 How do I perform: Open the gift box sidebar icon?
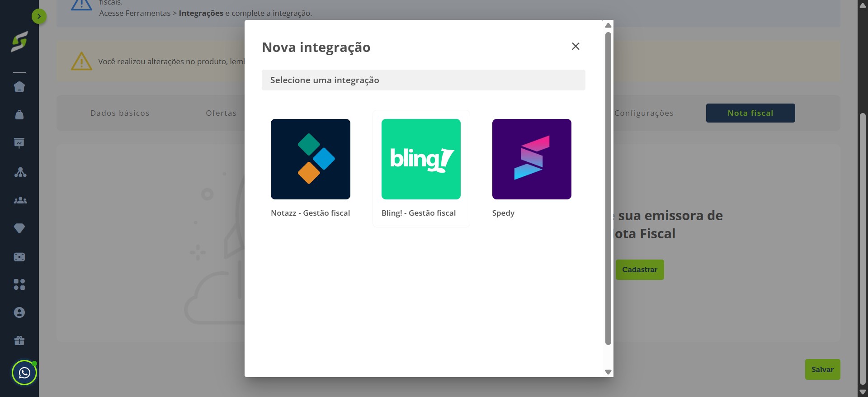point(19,340)
